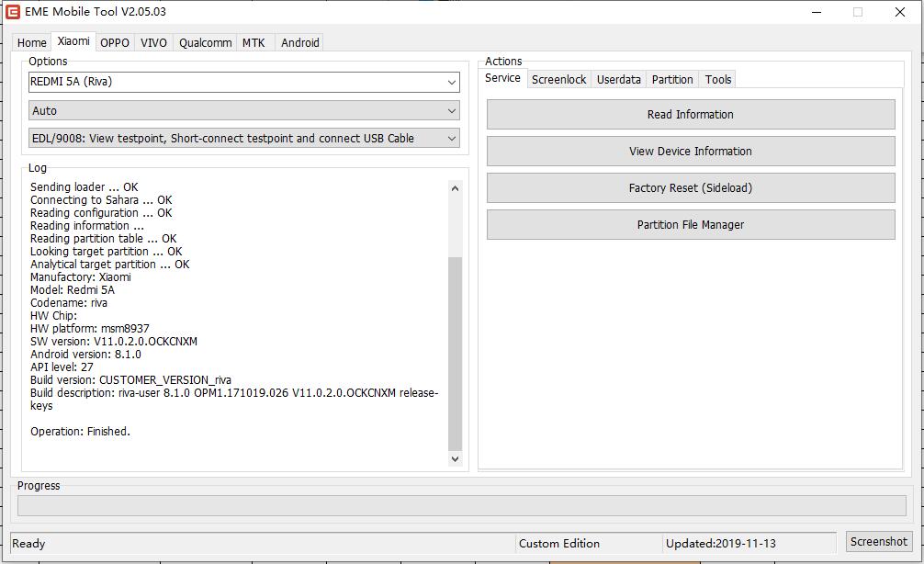This screenshot has width=924, height=564.
Task: Open the Userdata actions tab
Action: 619,79
